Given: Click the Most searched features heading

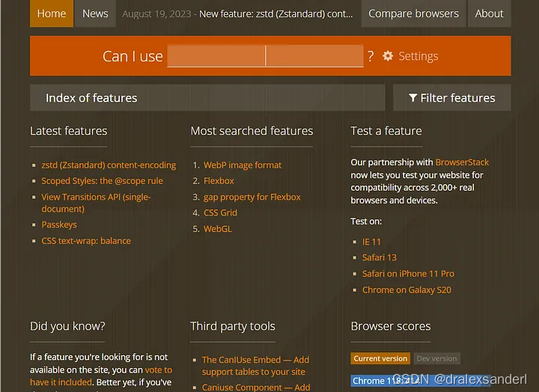Looking at the screenshot, I should (252, 131).
